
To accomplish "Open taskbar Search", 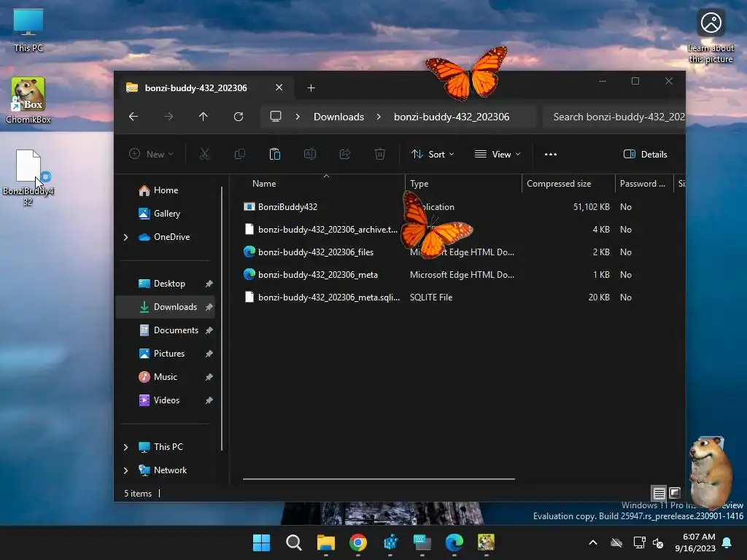I will point(293,542).
